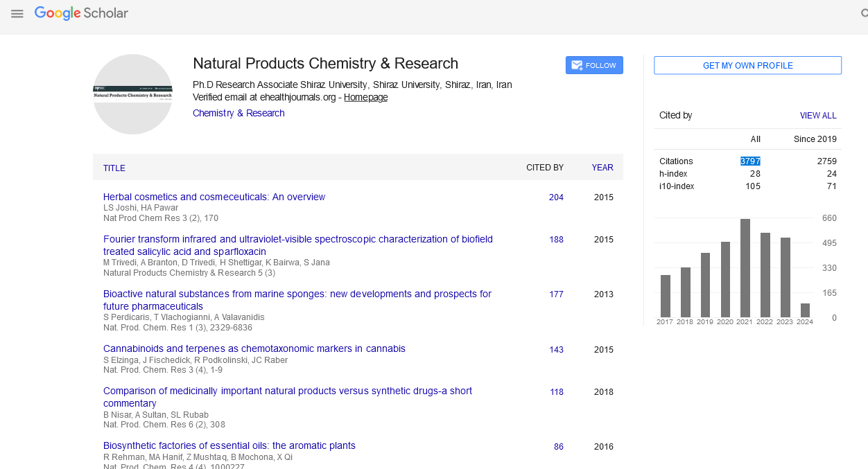Click the search icon at top right
The height and width of the screenshot is (469, 868).
click(862, 14)
